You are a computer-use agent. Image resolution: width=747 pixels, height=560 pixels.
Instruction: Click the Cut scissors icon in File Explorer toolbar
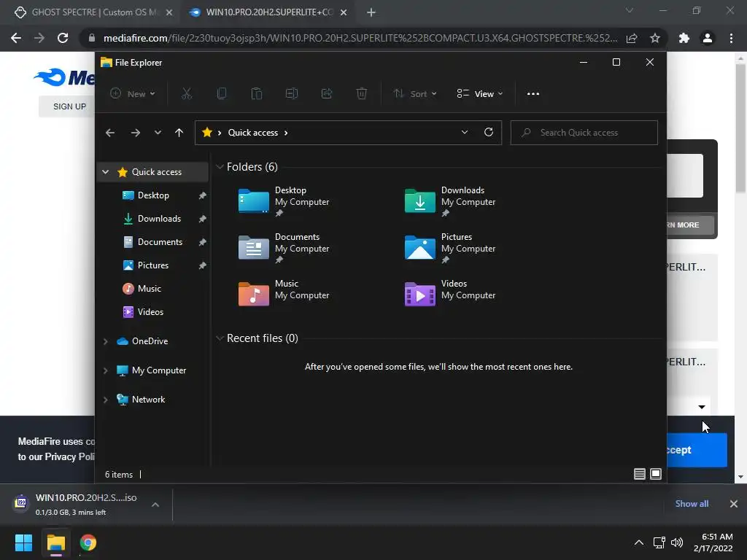click(186, 94)
